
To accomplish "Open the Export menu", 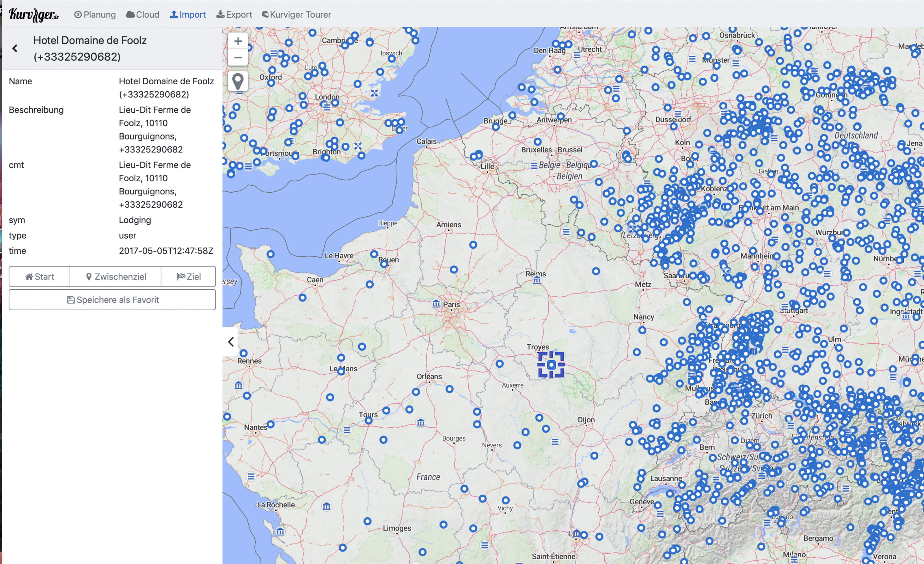I will [x=234, y=15].
